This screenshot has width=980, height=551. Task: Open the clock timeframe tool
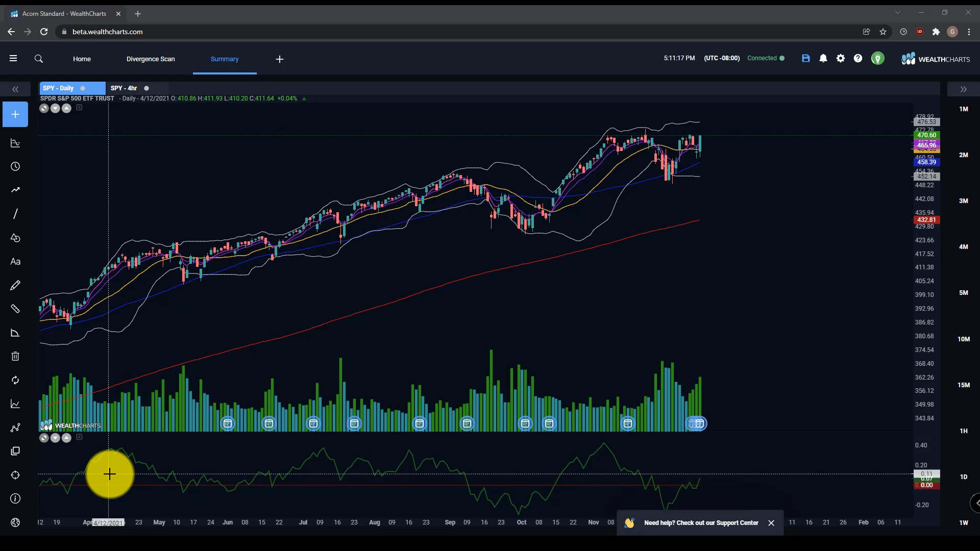(x=15, y=167)
